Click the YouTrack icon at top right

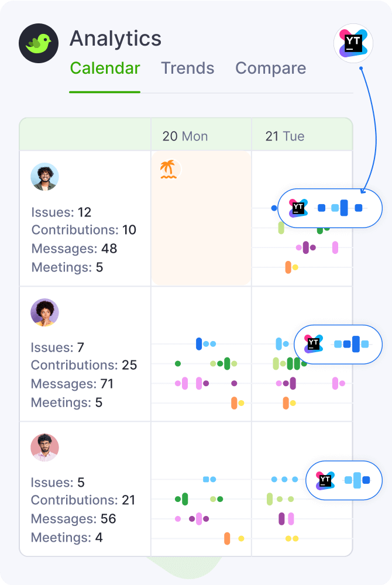point(353,43)
